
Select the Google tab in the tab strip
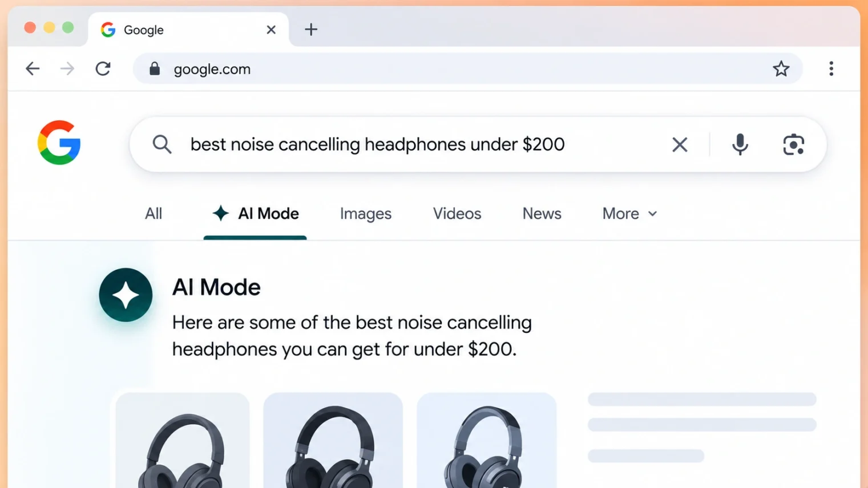(188, 30)
